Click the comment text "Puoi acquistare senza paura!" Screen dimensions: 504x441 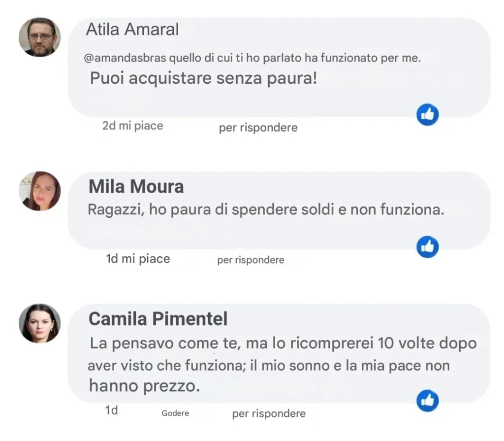204,78
